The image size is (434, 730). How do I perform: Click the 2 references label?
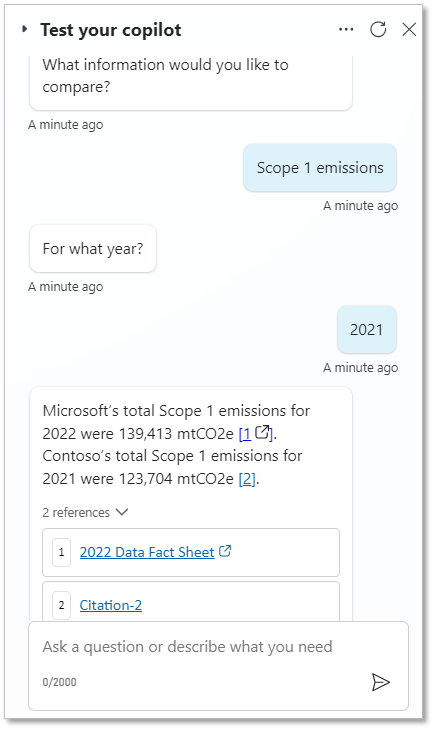(76, 513)
